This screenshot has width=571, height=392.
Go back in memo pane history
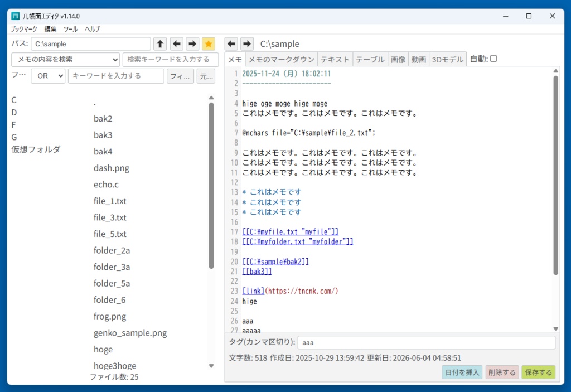point(231,44)
